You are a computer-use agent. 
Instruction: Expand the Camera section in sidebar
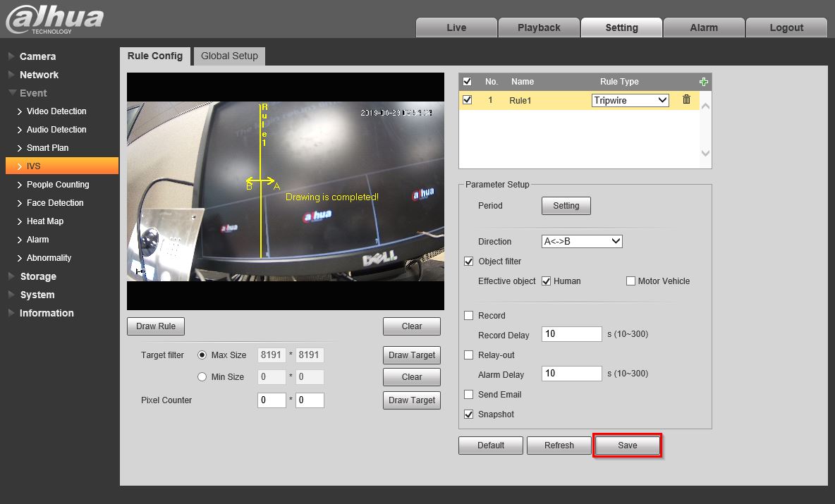pyautogui.click(x=37, y=56)
